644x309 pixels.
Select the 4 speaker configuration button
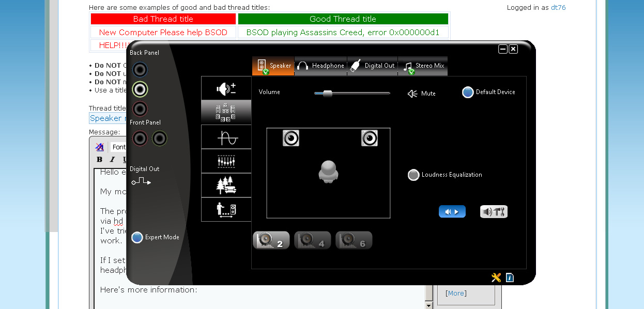312,240
